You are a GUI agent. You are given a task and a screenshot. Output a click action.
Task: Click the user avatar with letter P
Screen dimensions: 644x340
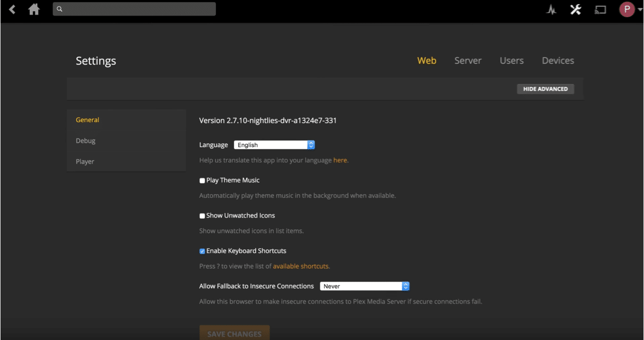pos(626,9)
